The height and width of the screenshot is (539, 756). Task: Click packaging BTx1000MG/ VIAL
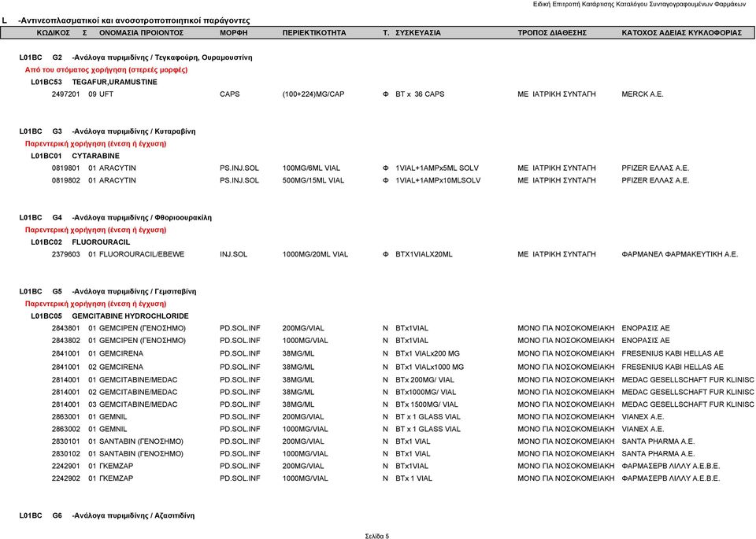point(426,393)
